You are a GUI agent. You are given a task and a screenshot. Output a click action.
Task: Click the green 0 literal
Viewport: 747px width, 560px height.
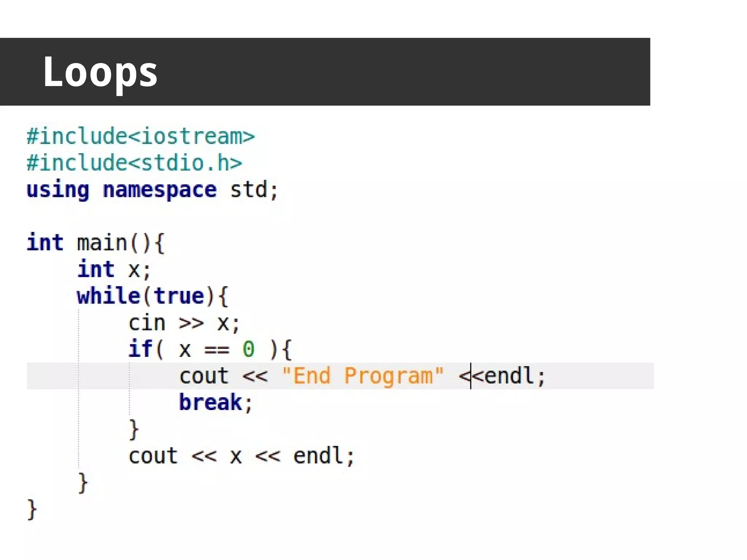[248, 349]
